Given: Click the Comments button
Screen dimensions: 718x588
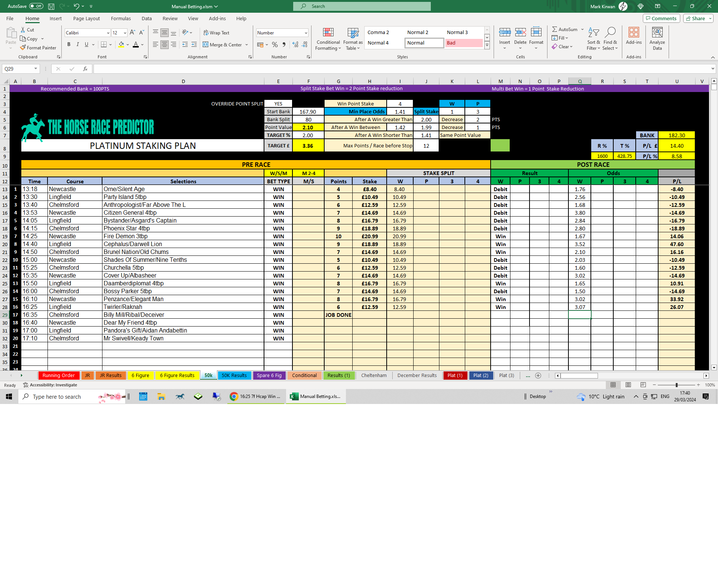Looking at the screenshot, I should pos(661,18).
